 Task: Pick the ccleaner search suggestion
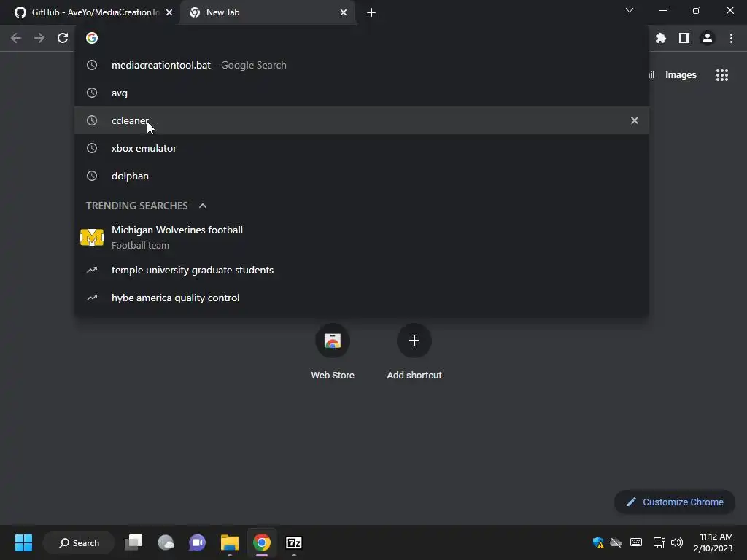[362, 120]
